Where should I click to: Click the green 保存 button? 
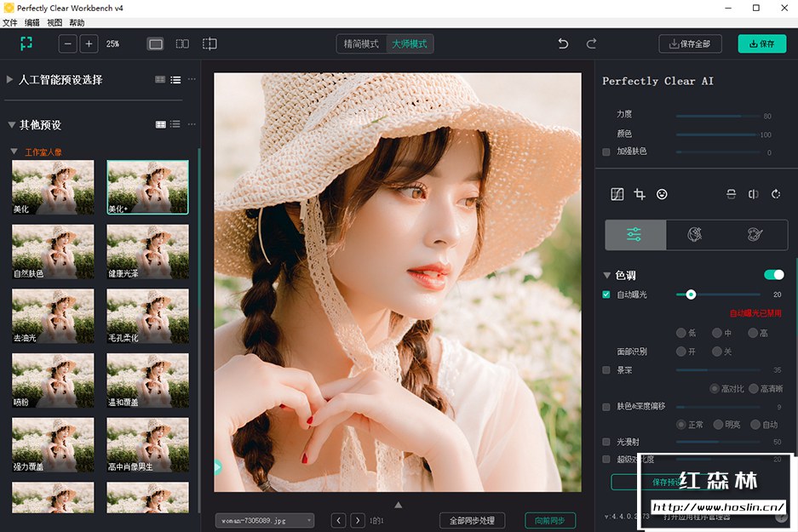[762, 43]
